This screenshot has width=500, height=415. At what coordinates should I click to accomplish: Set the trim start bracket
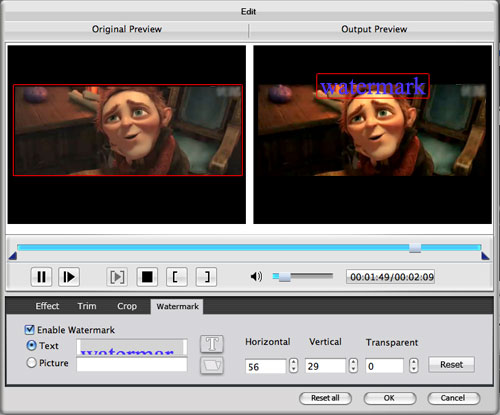pyautogui.click(x=177, y=277)
